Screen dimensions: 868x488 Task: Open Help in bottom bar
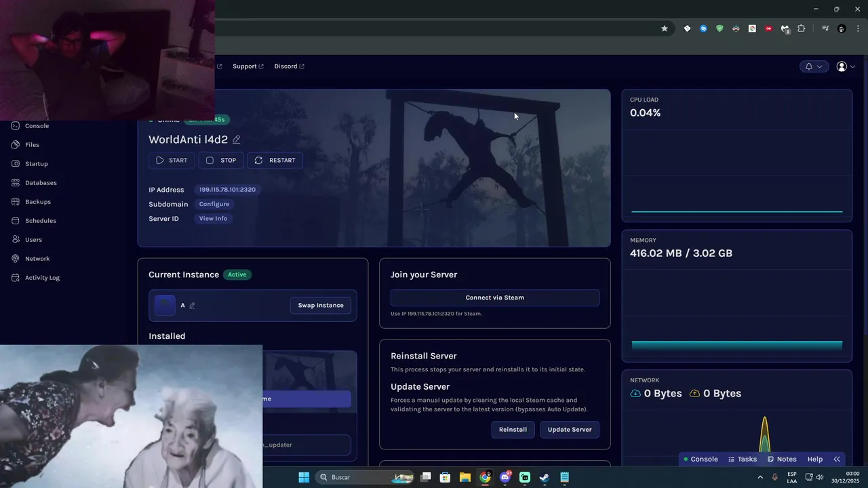point(815,460)
